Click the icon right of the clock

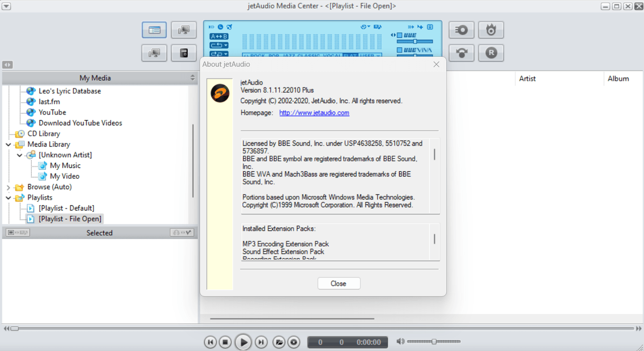pos(229,27)
